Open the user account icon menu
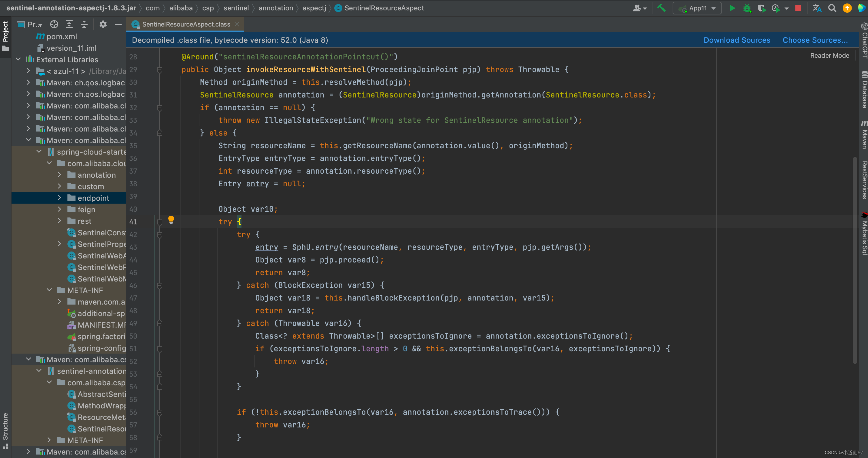Screen dimensions: 868x458 pyautogui.click(x=639, y=8)
